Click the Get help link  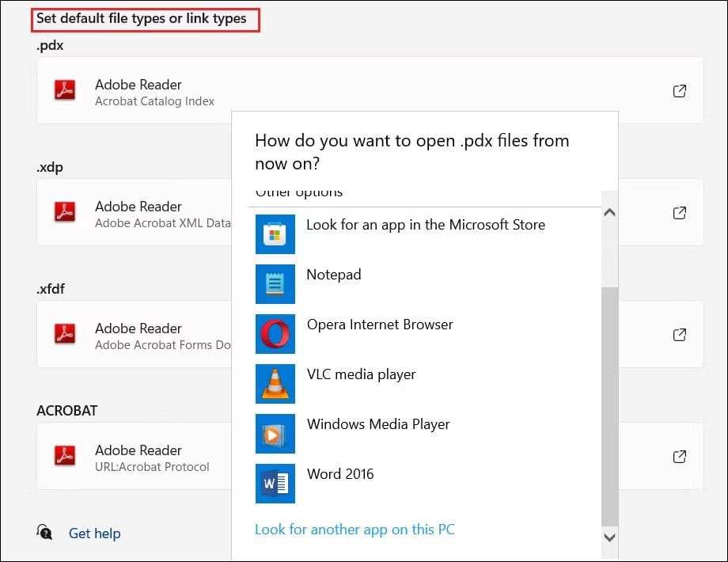click(x=94, y=534)
